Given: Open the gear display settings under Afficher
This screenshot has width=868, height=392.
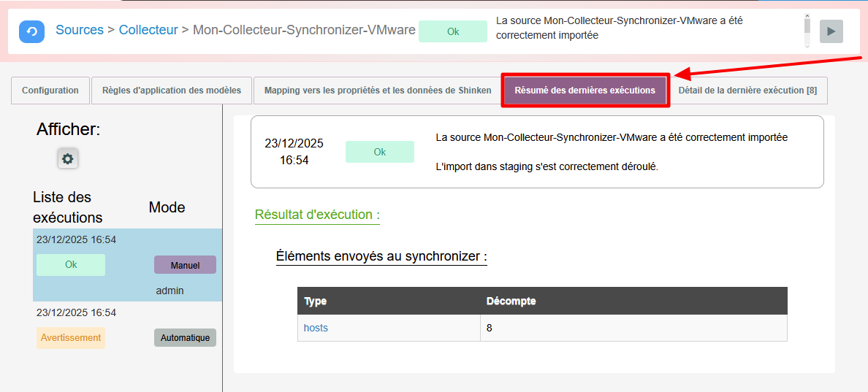Looking at the screenshot, I should click(x=68, y=158).
